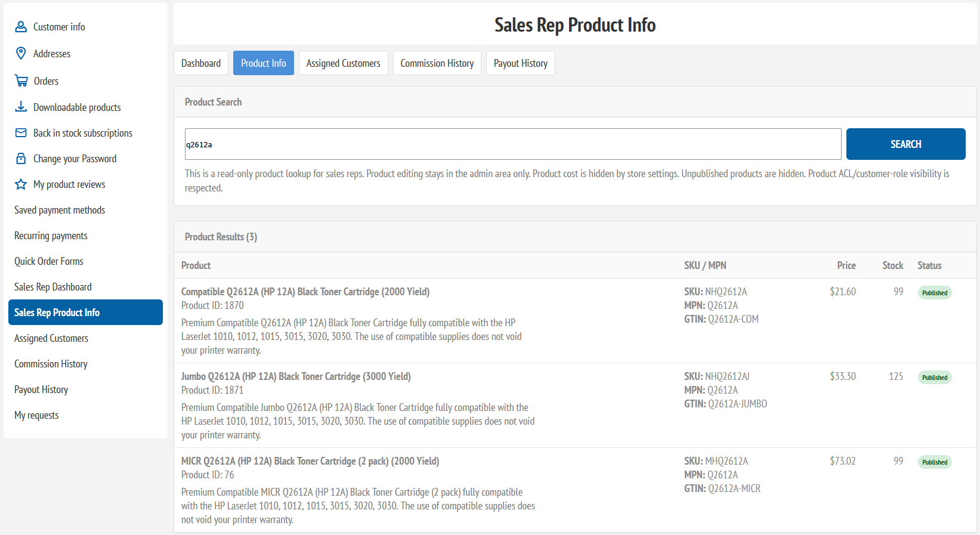Click GTIN Q2612A-MICR value
Viewport: 980px width, 535px height.
click(734, 488)
